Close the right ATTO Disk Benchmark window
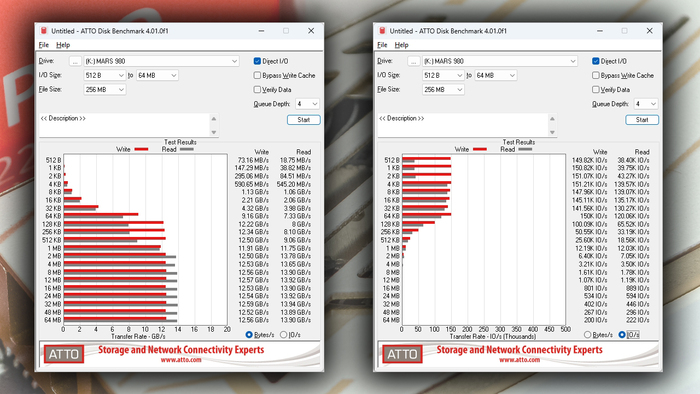 tap(650, 31)
